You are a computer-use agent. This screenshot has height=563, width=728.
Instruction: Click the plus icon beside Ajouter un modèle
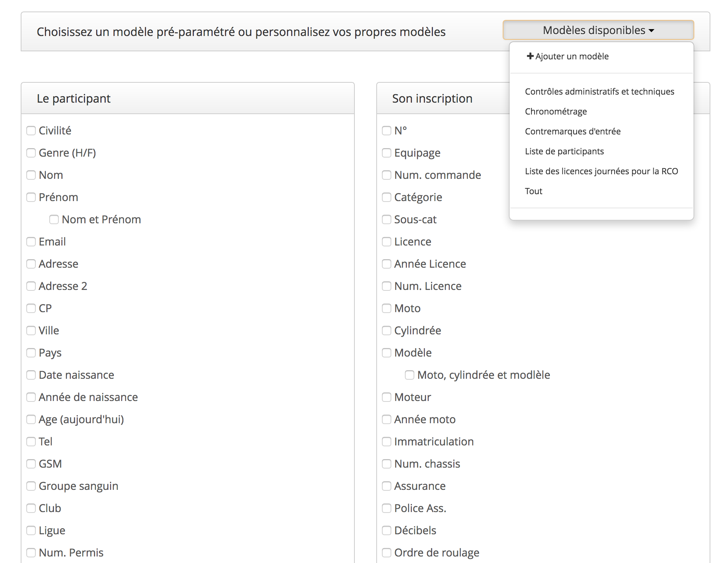click(530, 56)
